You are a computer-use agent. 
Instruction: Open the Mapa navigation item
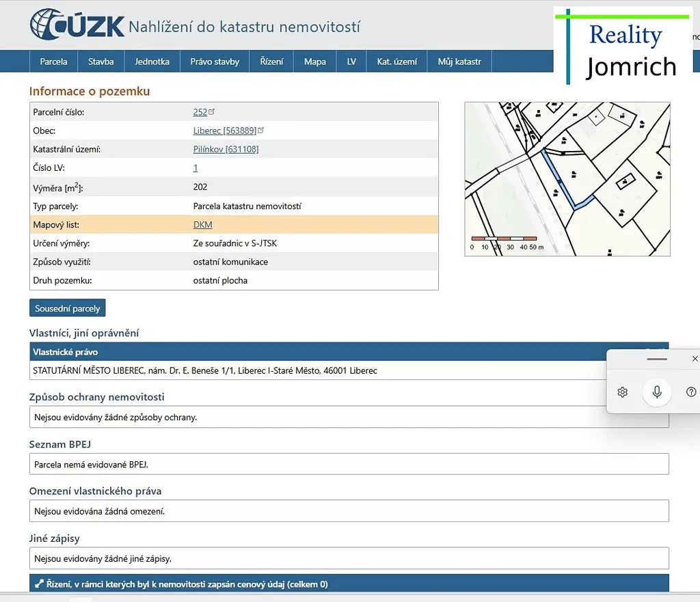(x=314, y=61)
